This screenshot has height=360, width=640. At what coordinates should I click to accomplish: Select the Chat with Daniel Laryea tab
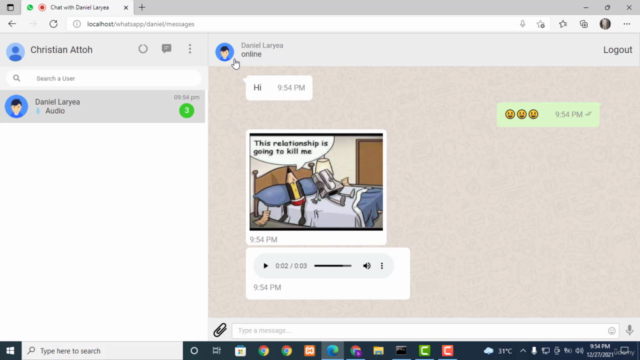(x=77, y=7)
